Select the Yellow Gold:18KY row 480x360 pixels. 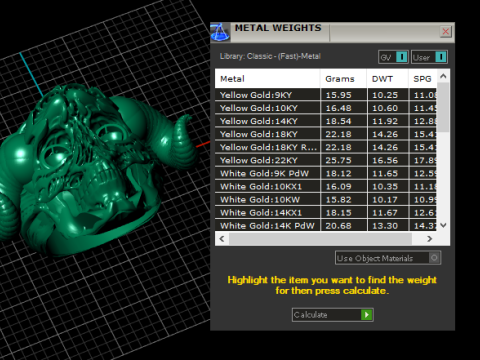[x=326, y=134]
